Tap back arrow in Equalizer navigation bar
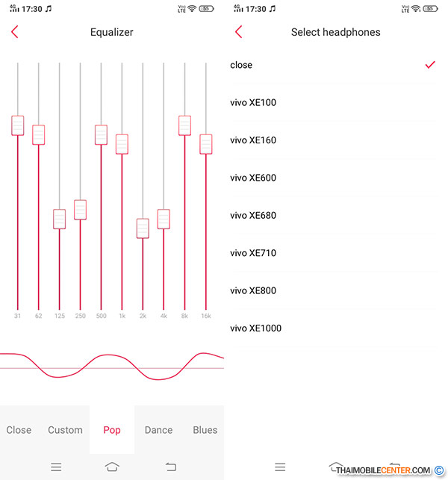448x480 pixels. pos(171,467)
